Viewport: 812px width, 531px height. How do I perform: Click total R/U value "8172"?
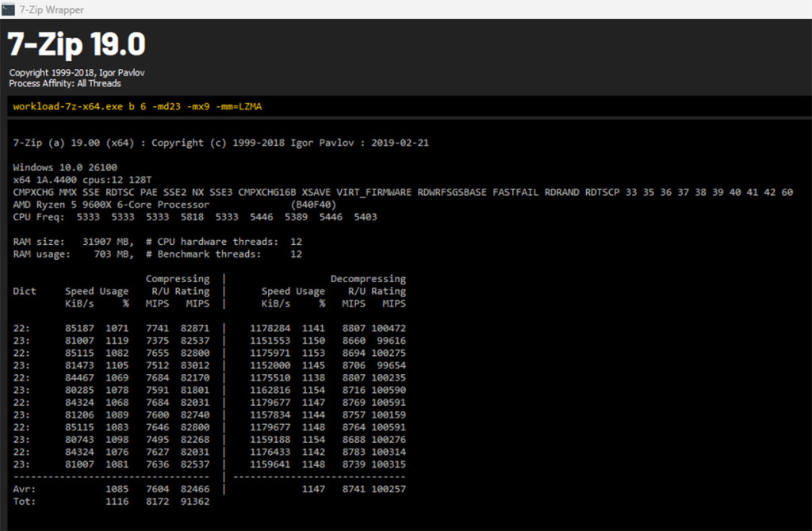(158, 502)
